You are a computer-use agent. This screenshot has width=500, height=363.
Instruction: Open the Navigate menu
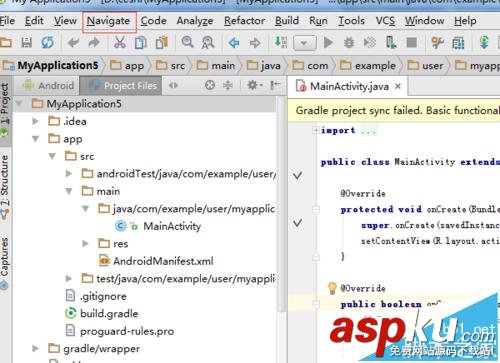coord(108,21)
